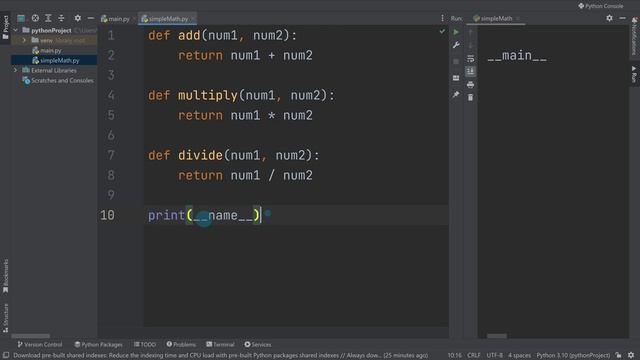Close the simpleMath run tab
Screen dimensions: 640x360
coord(518,18)
